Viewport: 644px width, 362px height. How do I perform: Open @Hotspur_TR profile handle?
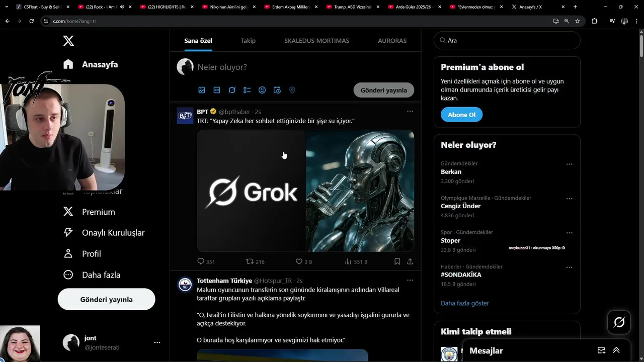[x=273, y=281]
